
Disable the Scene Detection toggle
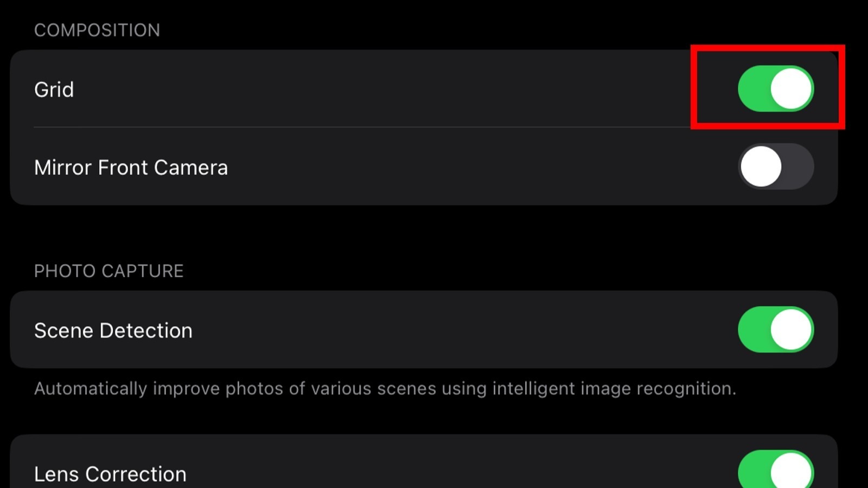[x=775, y=330]
